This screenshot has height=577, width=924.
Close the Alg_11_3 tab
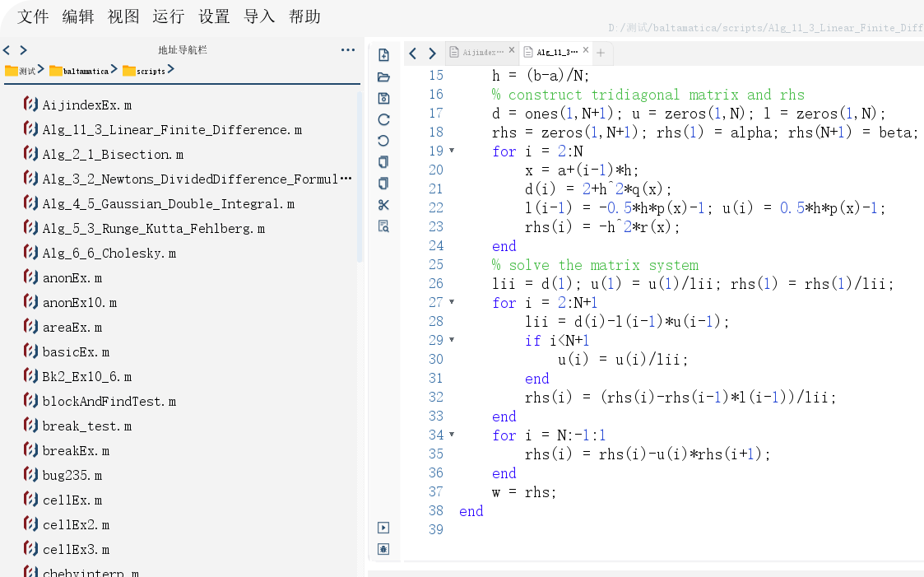(586, 50)
